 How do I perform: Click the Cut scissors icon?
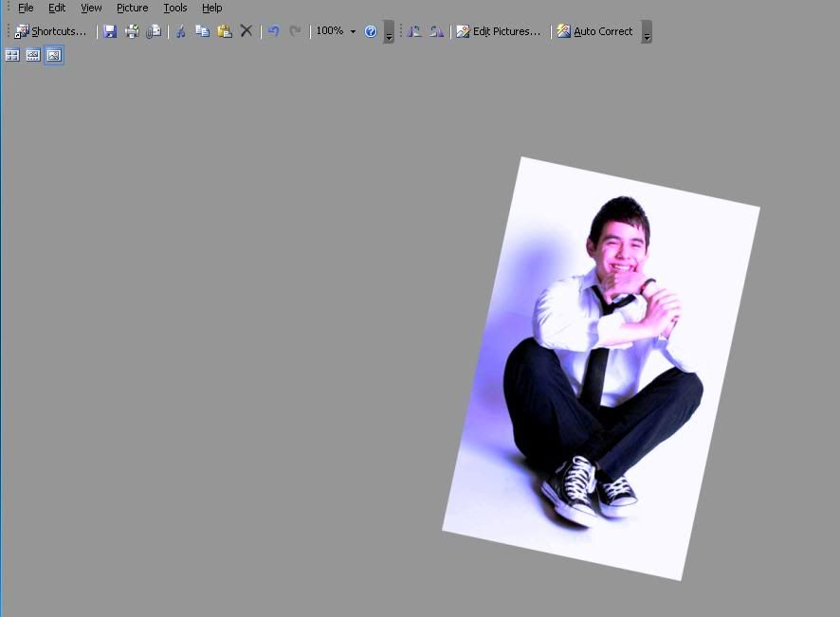[x=180, y=31]
